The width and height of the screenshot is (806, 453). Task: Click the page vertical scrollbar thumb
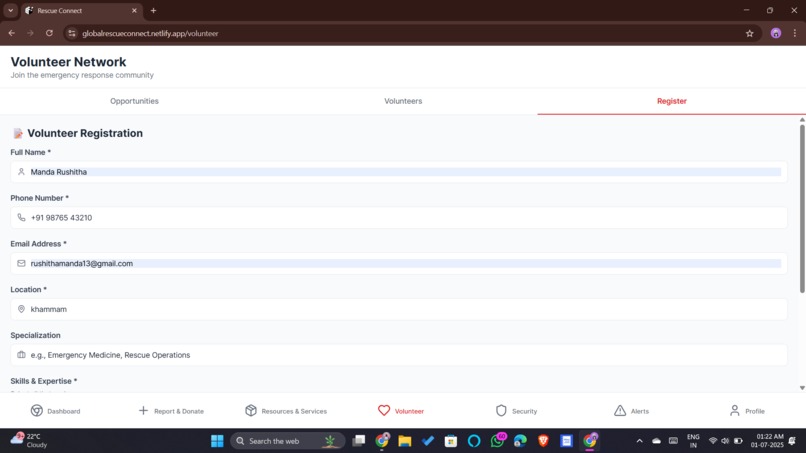coord(802,208)
